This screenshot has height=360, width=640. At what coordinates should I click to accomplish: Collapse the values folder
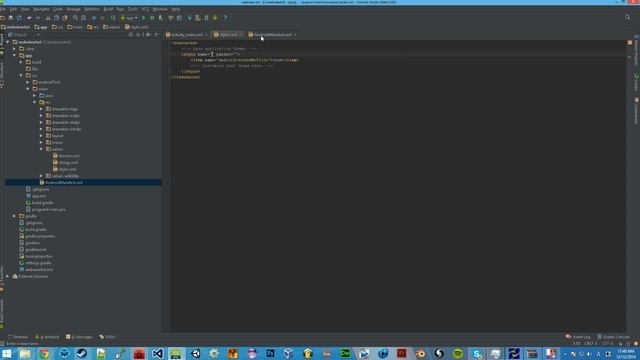(41, 149)
